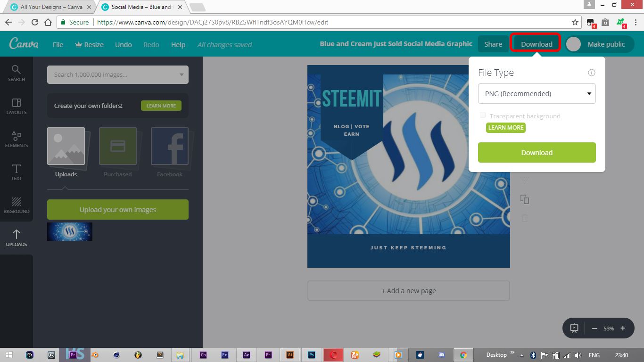
Task: Click the browser address bar URL
Action: click(x=212, y=22)
